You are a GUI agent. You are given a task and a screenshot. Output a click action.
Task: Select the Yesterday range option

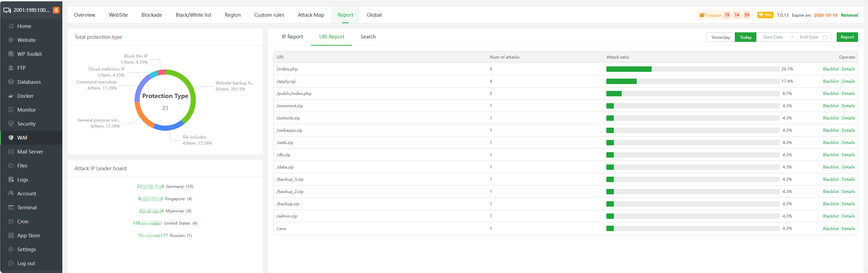(720, 37)
